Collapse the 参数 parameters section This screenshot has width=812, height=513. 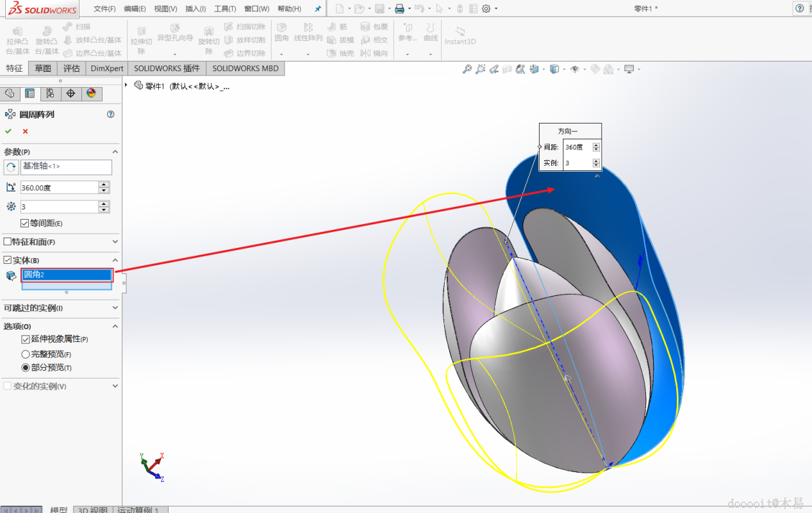point(115,152)
